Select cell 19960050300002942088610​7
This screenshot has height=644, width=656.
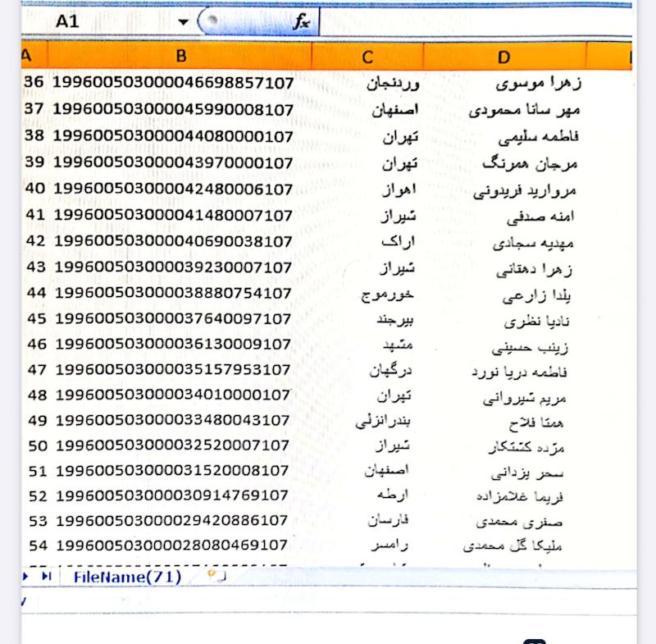point(172,521)
